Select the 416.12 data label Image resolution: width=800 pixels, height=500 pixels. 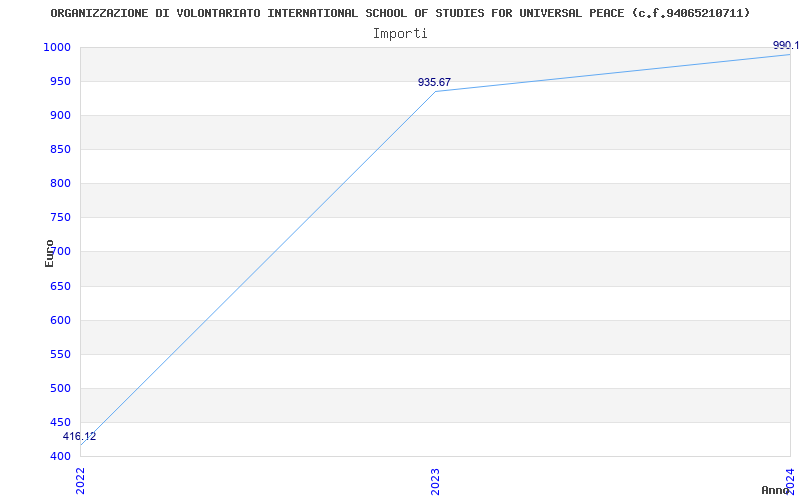pos(79,436)
